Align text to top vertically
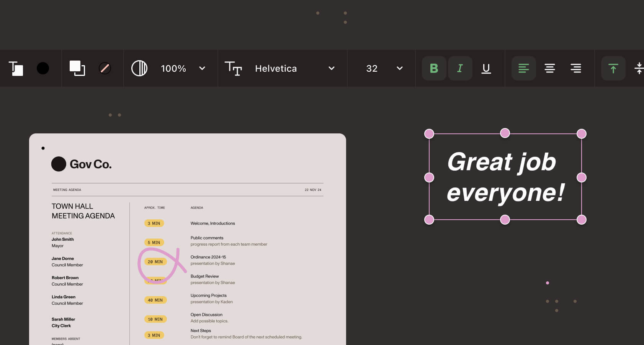The width and height of the screenshot is (644, 345). pyautogui.click(x=613, y=68)
